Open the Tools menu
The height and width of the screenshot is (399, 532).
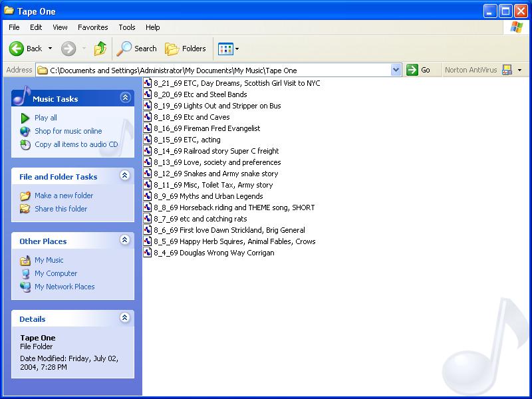pyautogui.click(x=126, y=27)
